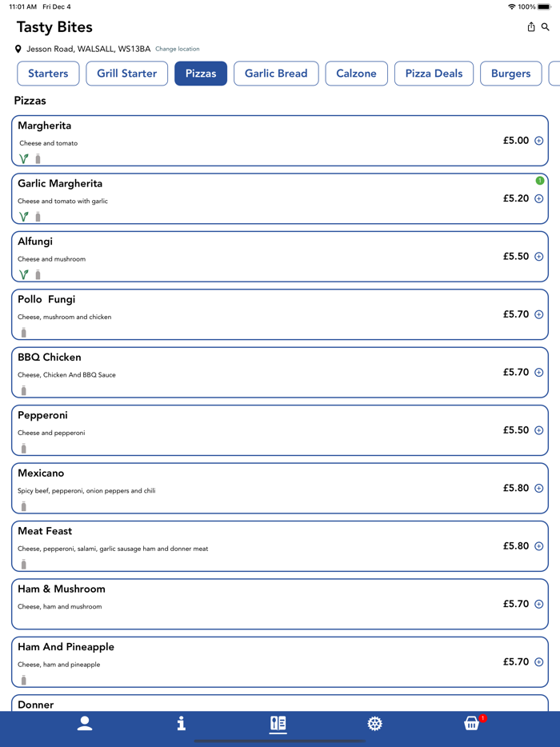The image size is (560, 747).
Task: Open the settings gear icon
Action: point(374,723)
